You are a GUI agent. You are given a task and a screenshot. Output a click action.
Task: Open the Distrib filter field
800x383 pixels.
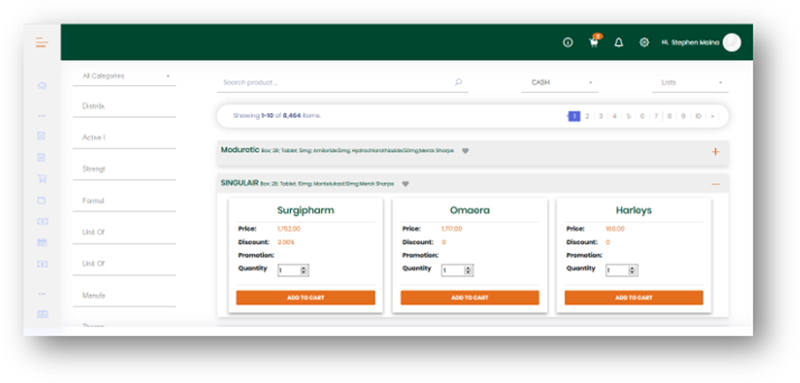pos(124,107)
